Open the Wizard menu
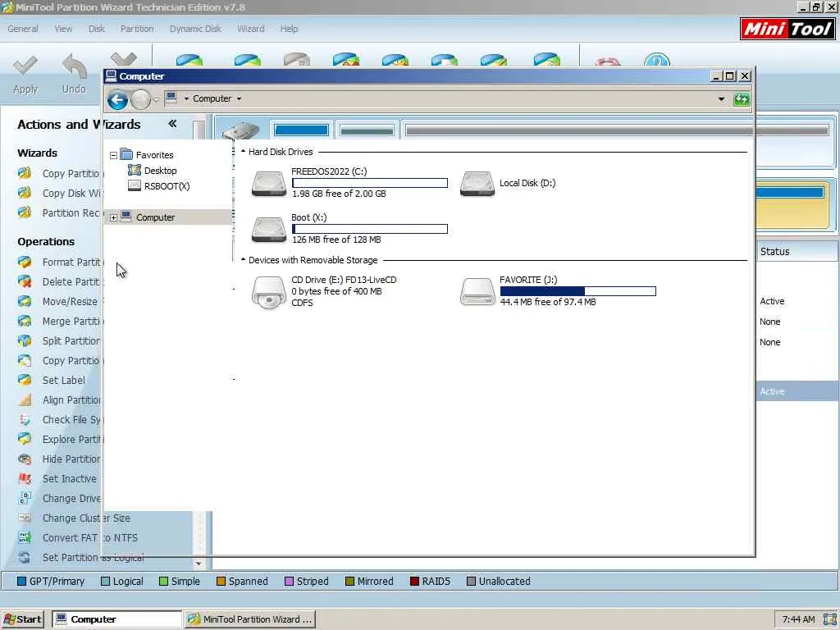This screenshot has height=630, width=840. coord(251,29)
